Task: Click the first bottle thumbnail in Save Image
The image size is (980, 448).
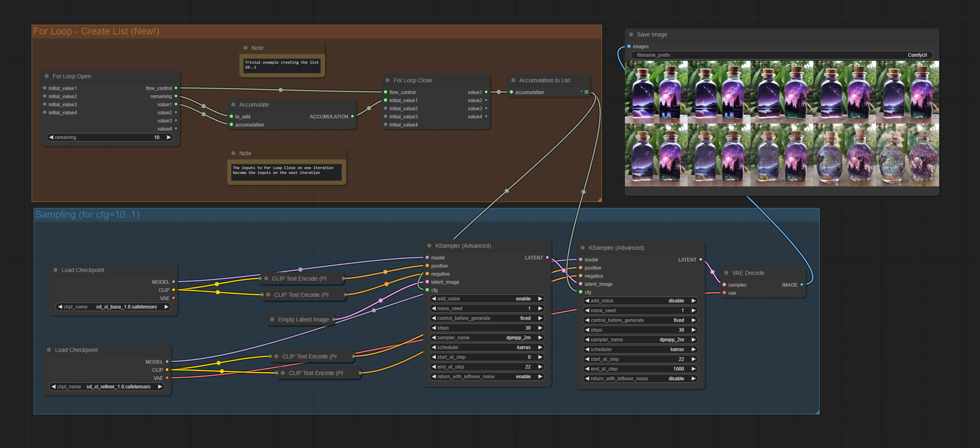Action: click(x=656, y=92)
